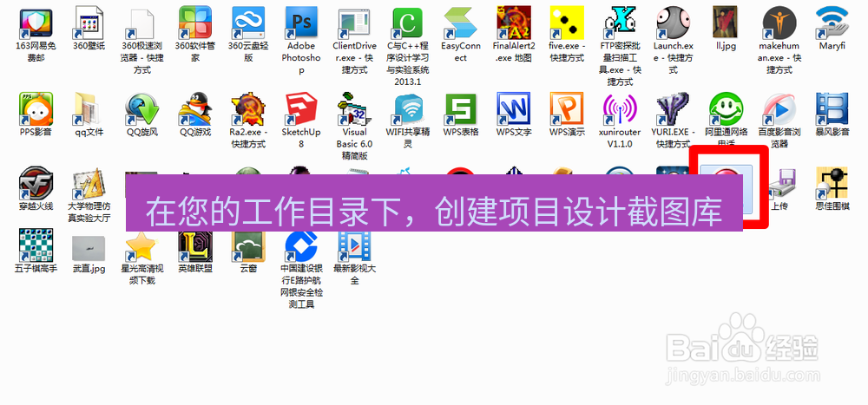Launch the EasyConnect icon
Screen dimensions: 868x405
point(461,22)
